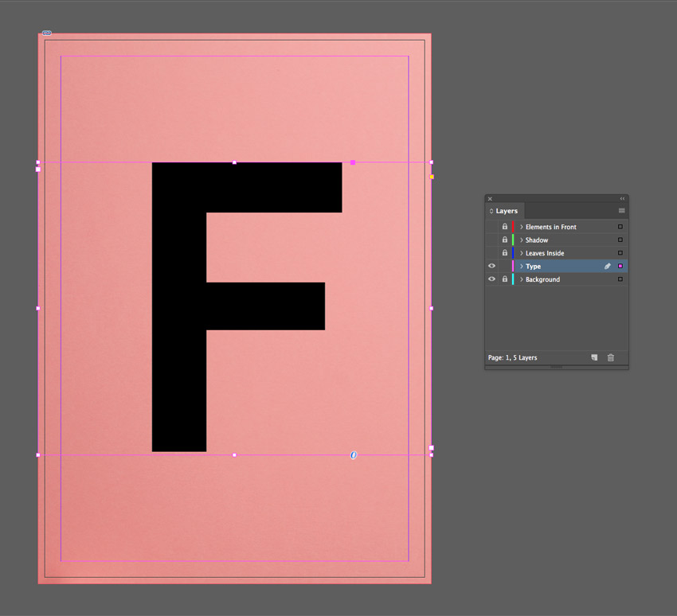Click magenta selection square of Type layer
This screenshot has width=677, height=616.
click(x=620, y=266)
